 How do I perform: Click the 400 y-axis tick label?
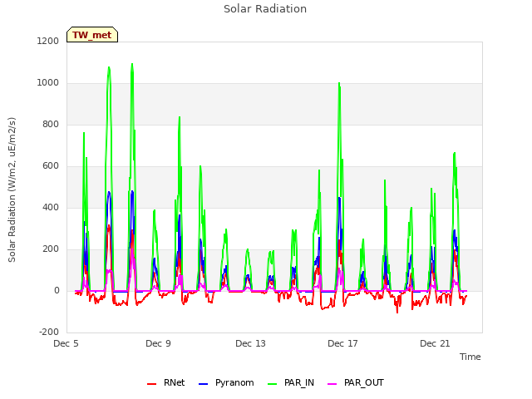tap(51, 207)
